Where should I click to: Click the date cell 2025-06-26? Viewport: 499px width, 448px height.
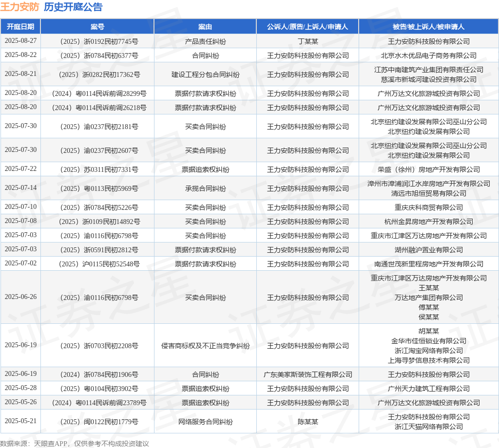click(x=20, y=297)
